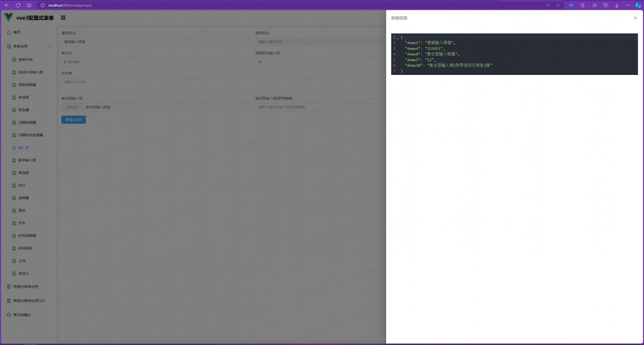
Task: Open the browser downloads icon
Action: (617, 5)
